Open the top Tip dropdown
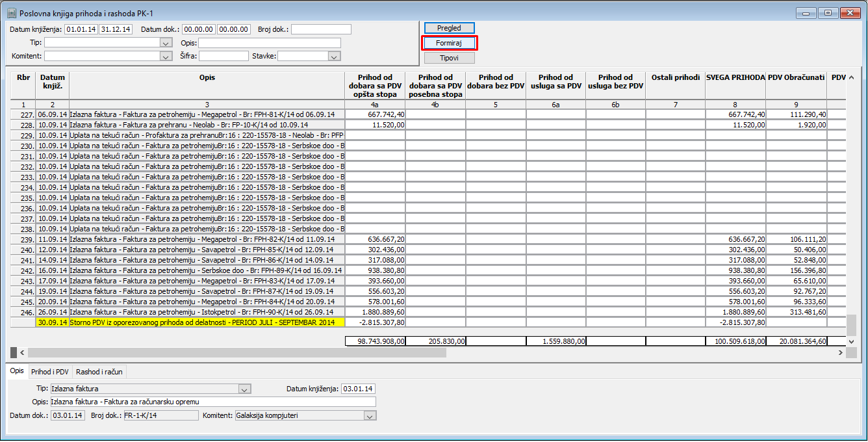This screenshot has width=868, height=442. click(x=164, y=43)
